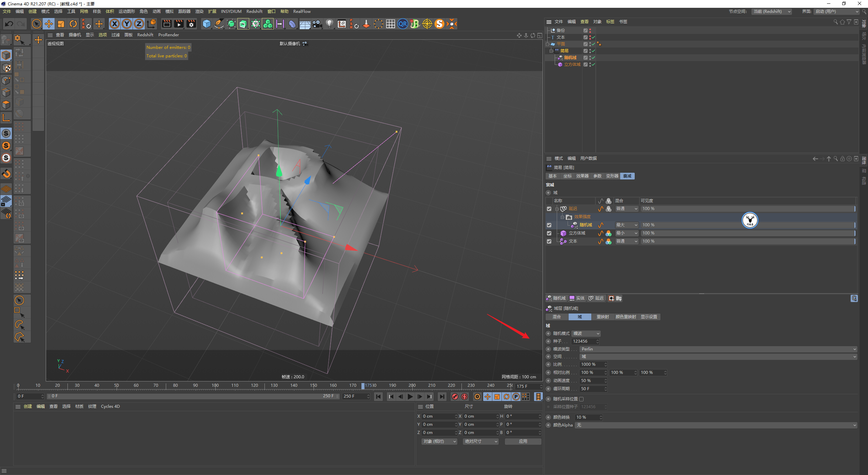The image size is (868, 475).
Task: Open blend mode dropdown for 立方体域
Action: 627,233
